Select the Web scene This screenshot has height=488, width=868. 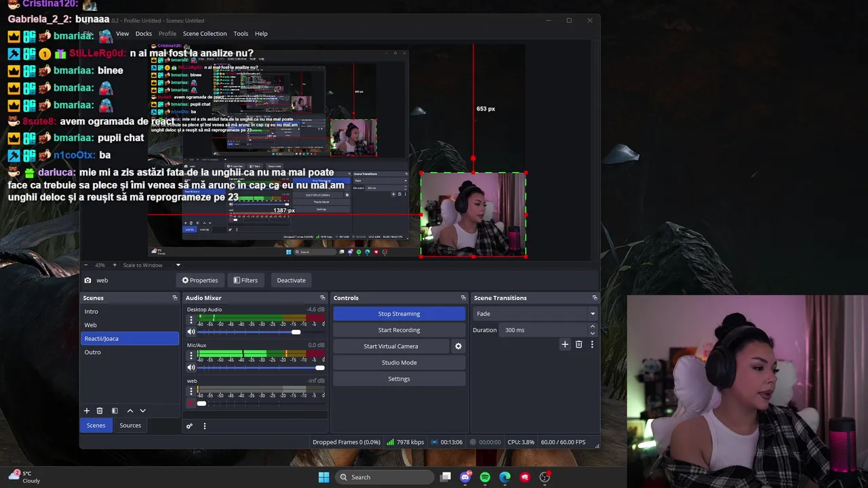click(x=130, y=325)
